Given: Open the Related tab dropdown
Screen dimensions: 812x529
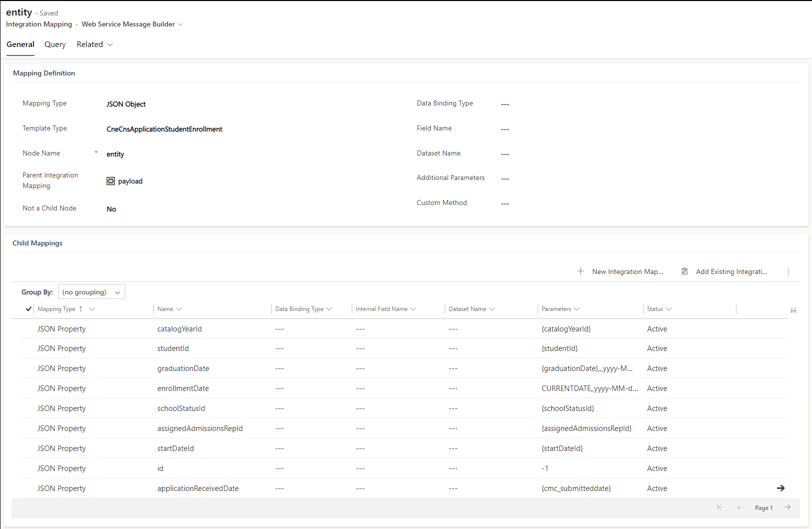Looking at the screenshot, I should tap(109, 44).
